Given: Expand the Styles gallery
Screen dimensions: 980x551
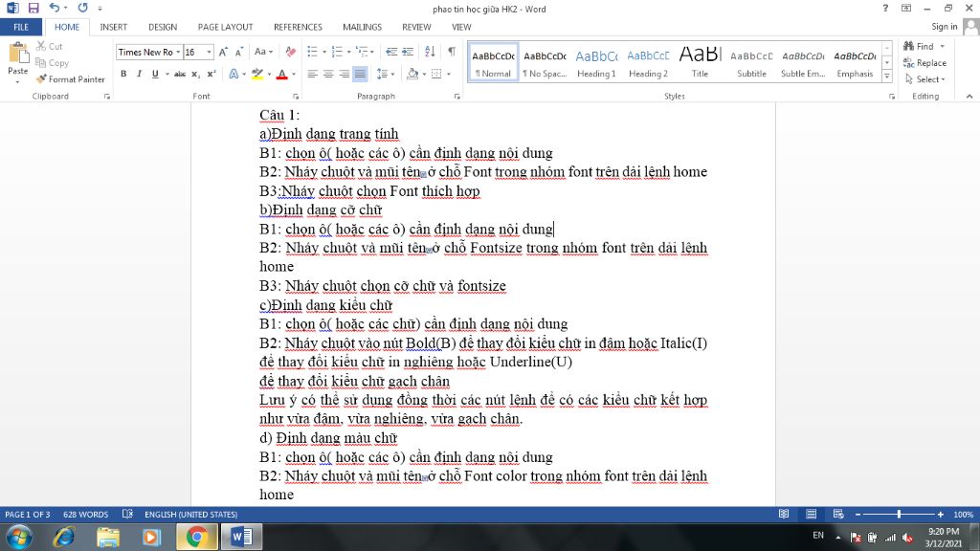Looking at the screenshot, I should [887, 77].
